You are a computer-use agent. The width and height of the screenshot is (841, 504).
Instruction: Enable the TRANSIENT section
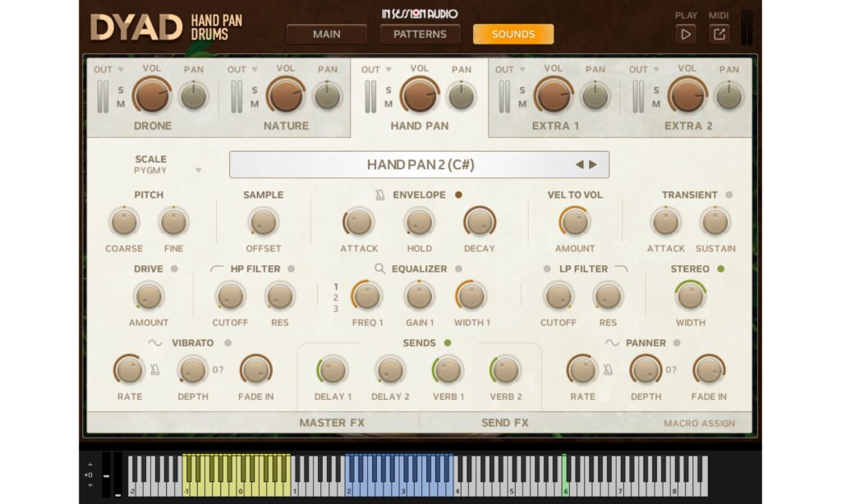[x=729, y=195]
